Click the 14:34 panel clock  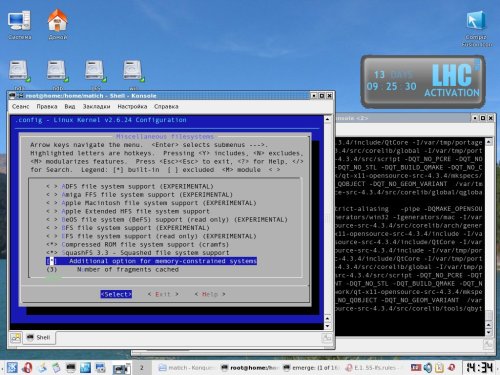tap(480, 368)
